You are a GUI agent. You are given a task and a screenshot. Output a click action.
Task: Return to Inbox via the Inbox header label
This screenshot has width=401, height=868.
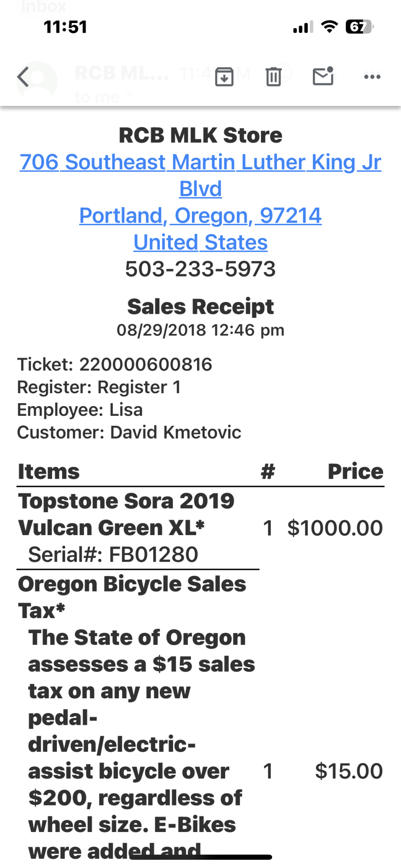point(43,7)
